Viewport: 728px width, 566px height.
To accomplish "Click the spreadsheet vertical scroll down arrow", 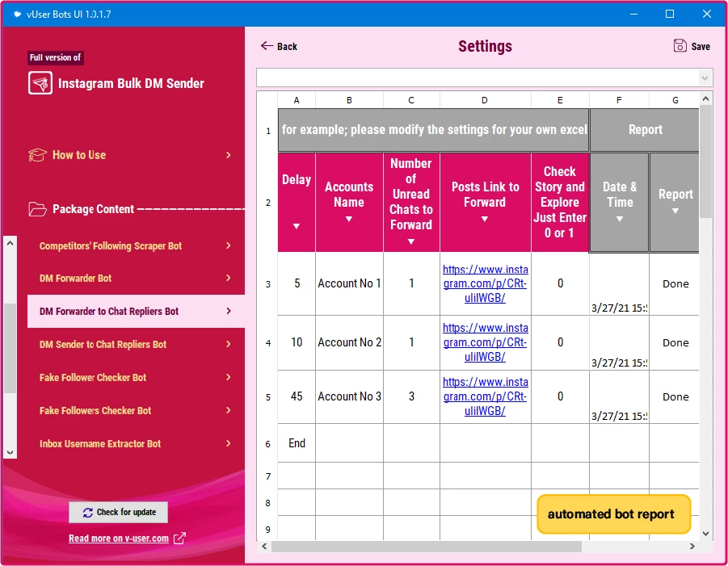I will pyautogui.click(x=705, y=534).
